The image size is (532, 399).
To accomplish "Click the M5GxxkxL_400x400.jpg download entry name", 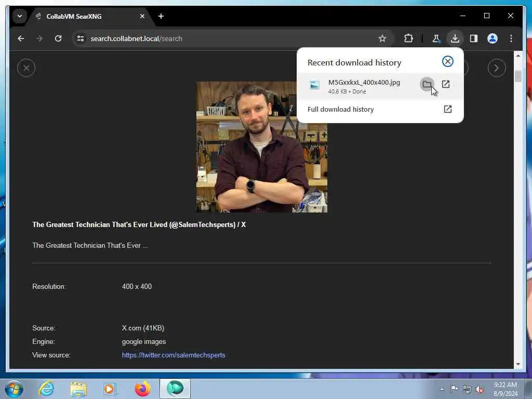I will pos(364,83).
